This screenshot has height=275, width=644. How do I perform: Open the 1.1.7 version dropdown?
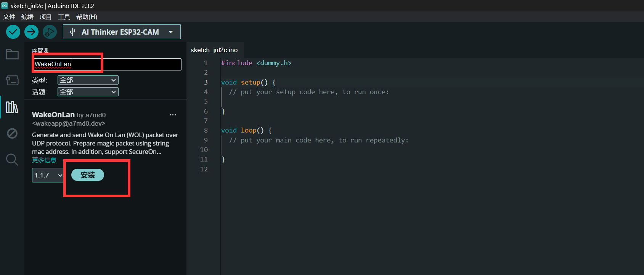48,175
